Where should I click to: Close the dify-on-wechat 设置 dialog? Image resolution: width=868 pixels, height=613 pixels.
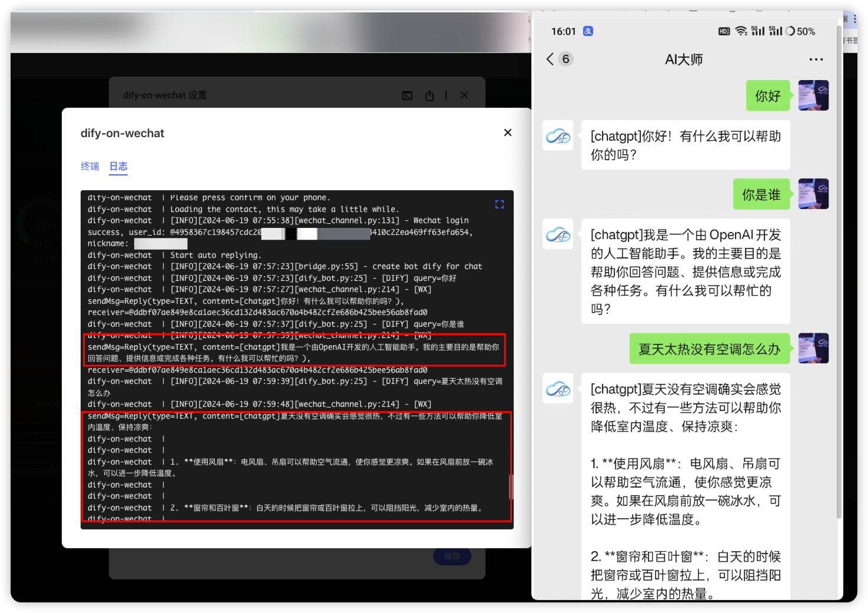tap(464, 95)
